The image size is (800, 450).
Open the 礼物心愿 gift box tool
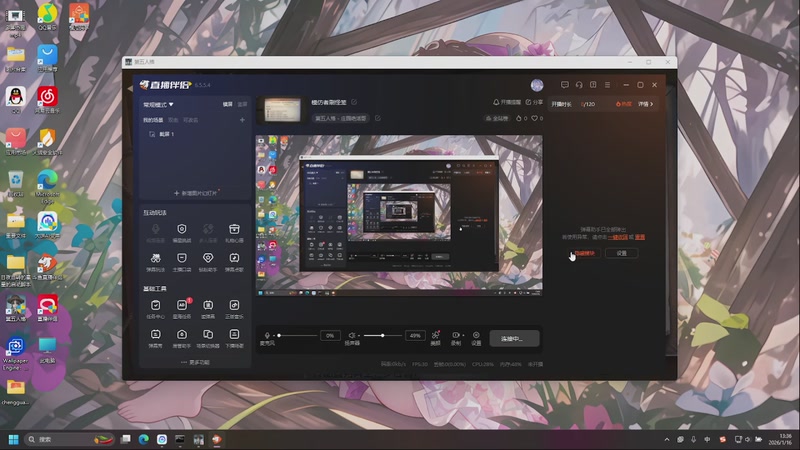(234, 229)
